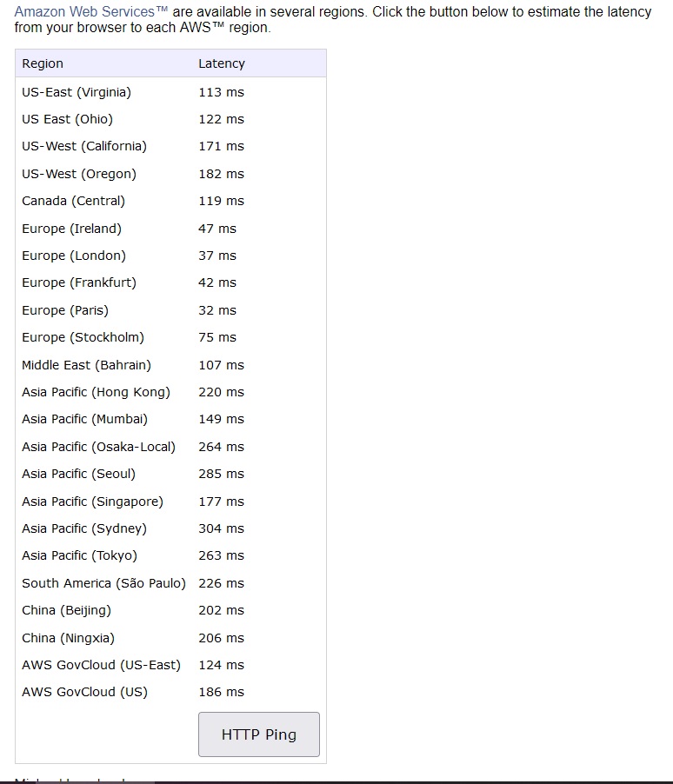Select the US-West (Oregon) latency value
673x784 pixels.
pyautogui.click(x=221, y=174)
